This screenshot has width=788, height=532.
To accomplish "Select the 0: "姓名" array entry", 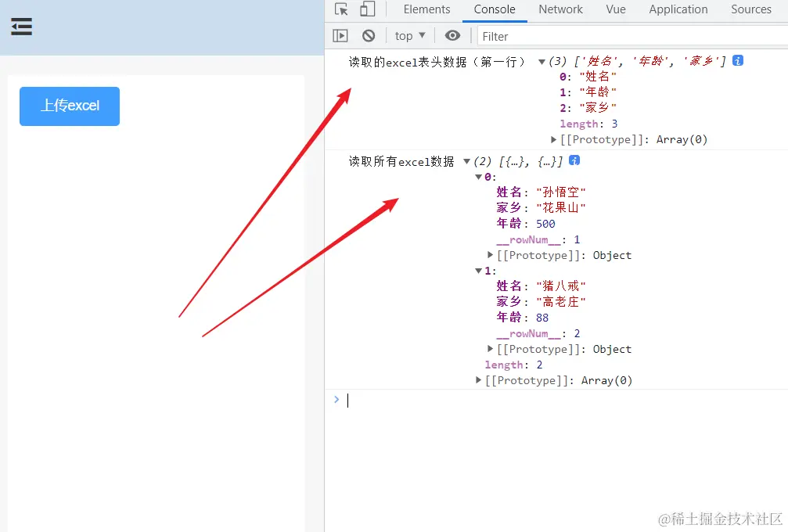I will tap(588, 77).
